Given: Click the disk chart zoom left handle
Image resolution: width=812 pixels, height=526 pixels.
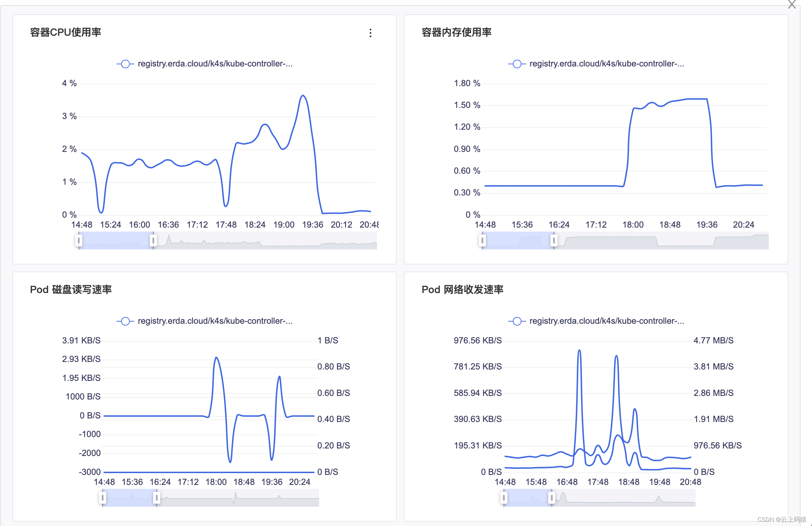Looking at the screenshot, I should tap(103, 497).
